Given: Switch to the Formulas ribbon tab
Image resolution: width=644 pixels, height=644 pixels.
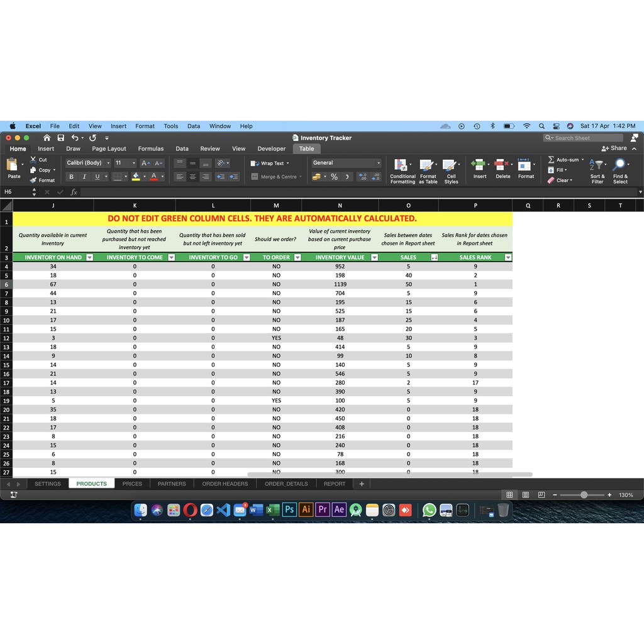Looking at the screenshot, I should pyautogui.click(x=151, y=149).
